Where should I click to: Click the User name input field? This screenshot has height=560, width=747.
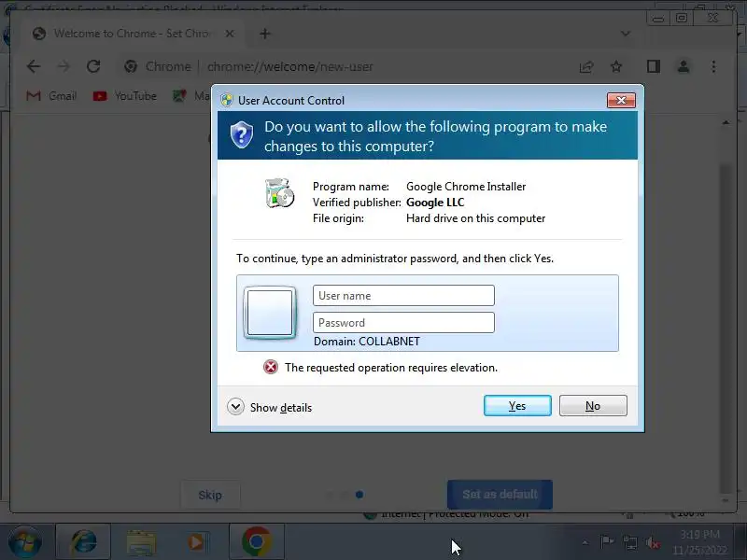(403, 296)
